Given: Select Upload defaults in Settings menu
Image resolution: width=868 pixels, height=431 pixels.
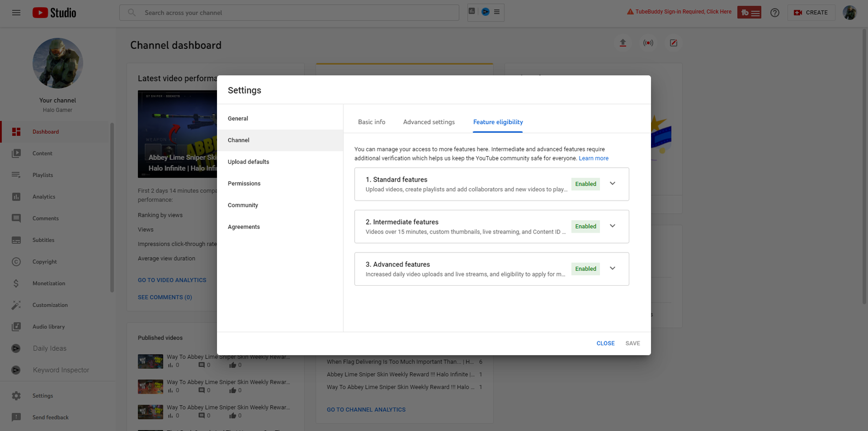Looking at the screenshot, I should coord(280,162).
